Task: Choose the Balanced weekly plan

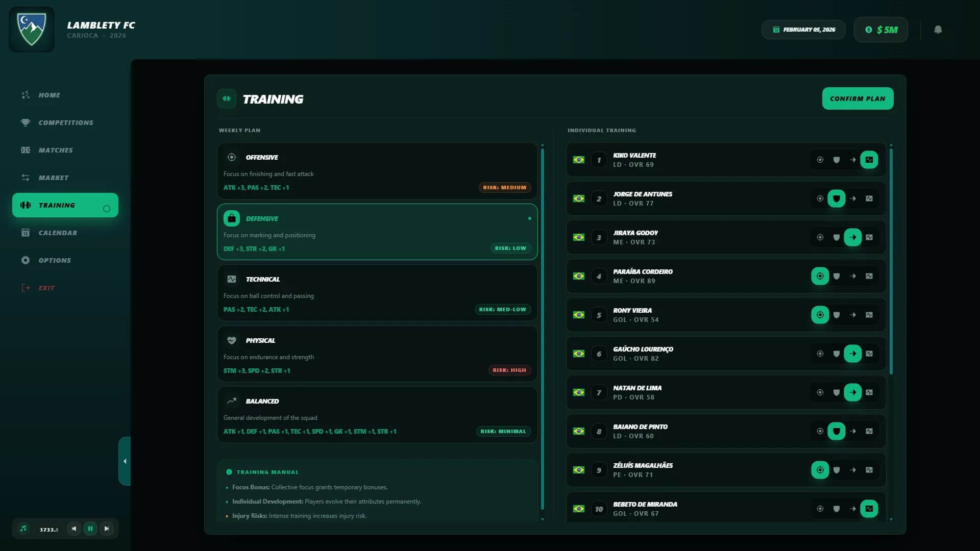Action: (377, 415)
